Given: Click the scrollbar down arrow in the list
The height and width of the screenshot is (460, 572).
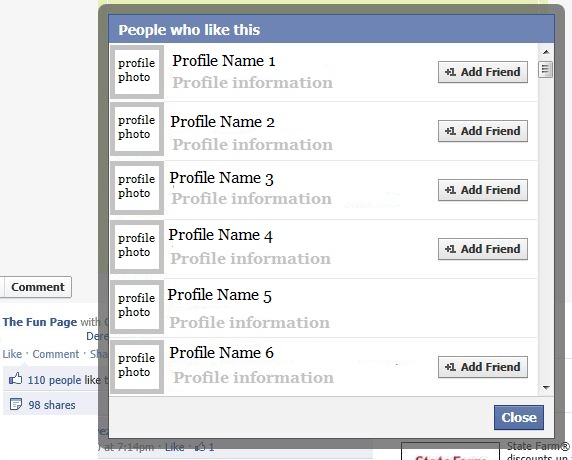Looking at the screenshot, I should (x=546, y=387).
